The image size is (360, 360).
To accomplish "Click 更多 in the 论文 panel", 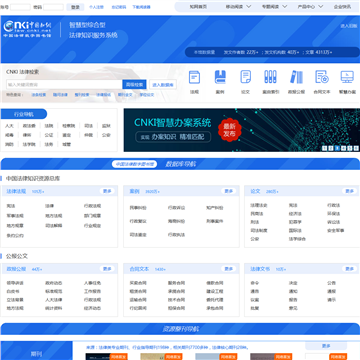I will (349, 191).
